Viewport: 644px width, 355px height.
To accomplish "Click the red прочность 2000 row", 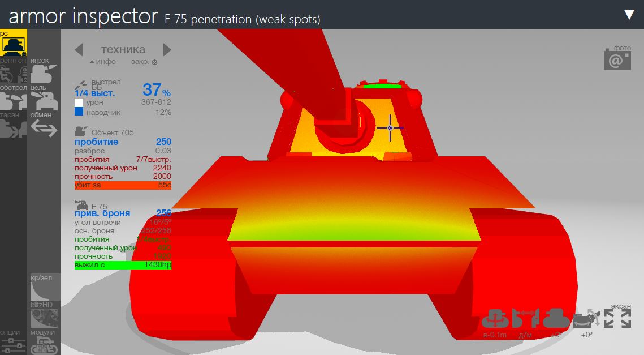I will (123, 177).
